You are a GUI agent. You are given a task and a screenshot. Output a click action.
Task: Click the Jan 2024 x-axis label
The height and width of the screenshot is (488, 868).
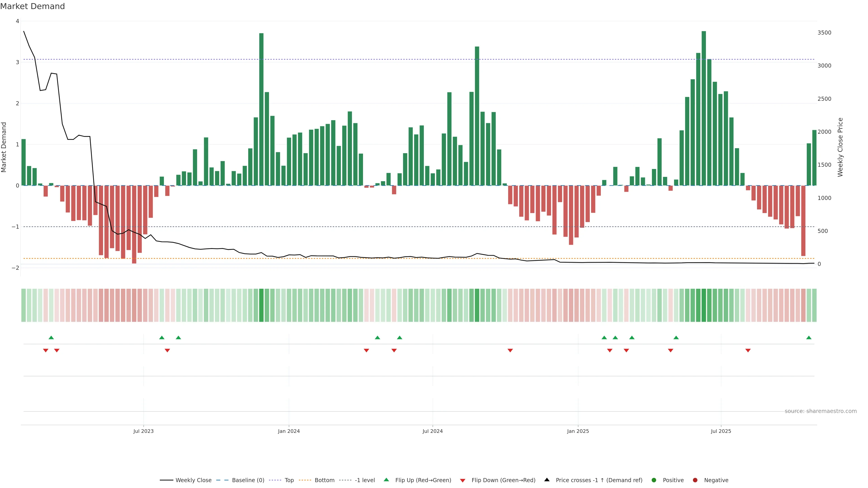pos(289,431)
